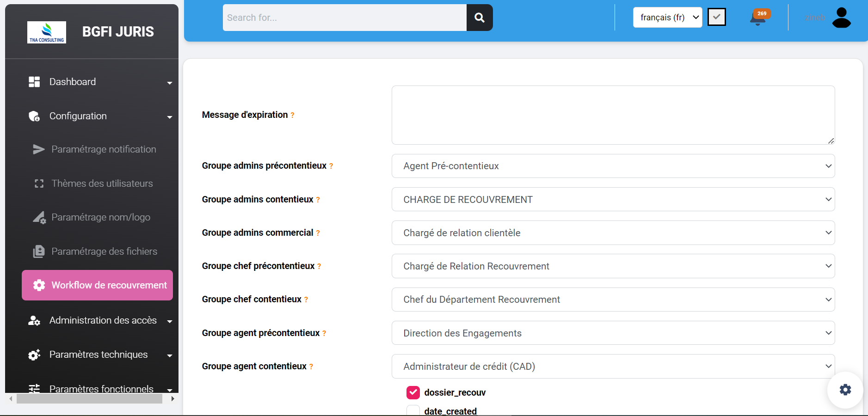Open Paramétrage des fichiers page

(x=104, y=251)
